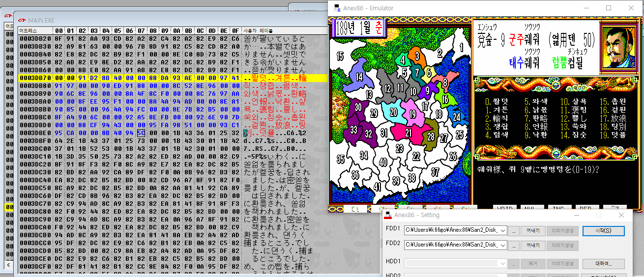Click address 0003DC00 in the hex editor
The image size is (644, 277).
36,148
